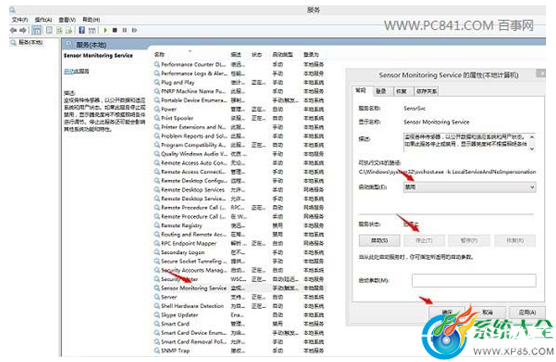
Task: Select the Remote Desktop Services row
Action: coord(239,190)
